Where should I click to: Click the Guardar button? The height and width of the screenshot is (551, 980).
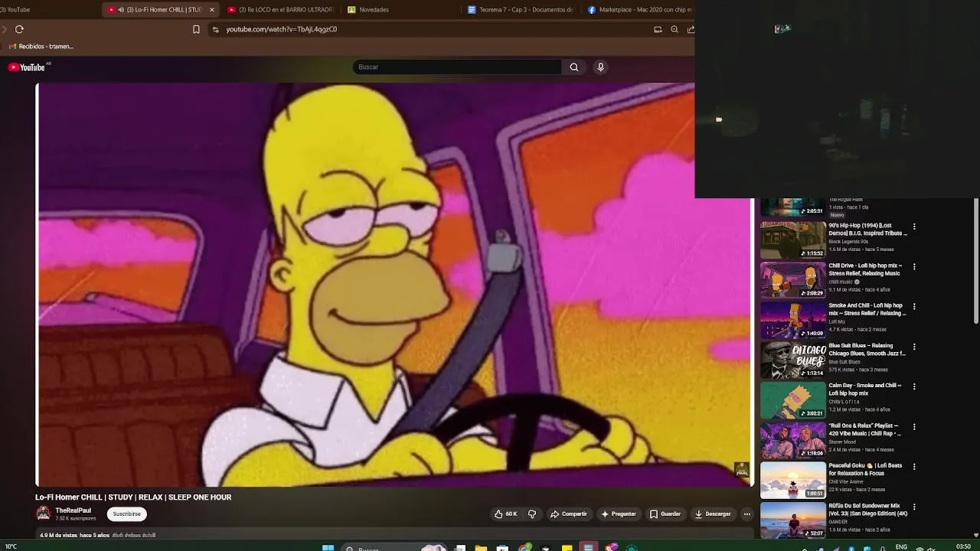pos(665,514)
